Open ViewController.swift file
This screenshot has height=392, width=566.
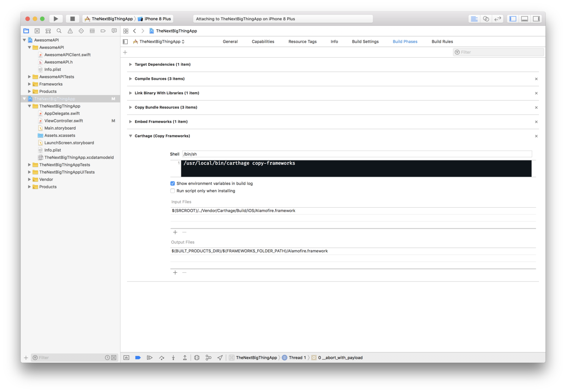click(x=63, y=121)
